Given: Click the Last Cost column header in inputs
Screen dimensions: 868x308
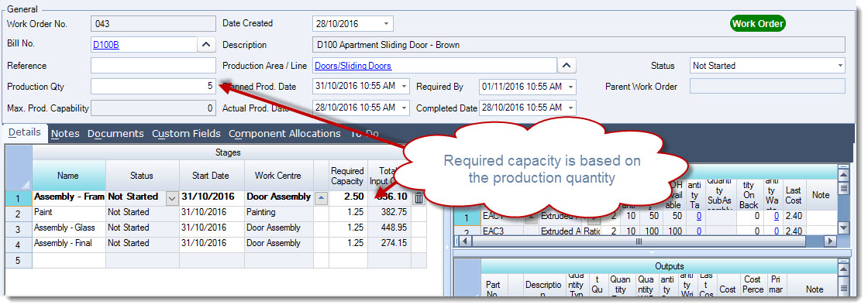Looking at the screenshot, I should click(x=794, y=195).
